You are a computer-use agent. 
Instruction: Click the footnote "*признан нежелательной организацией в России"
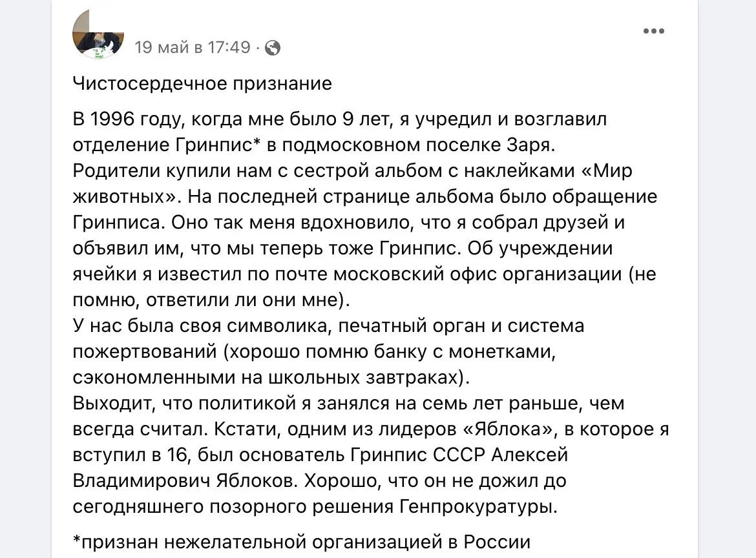(x=301, y=541)
